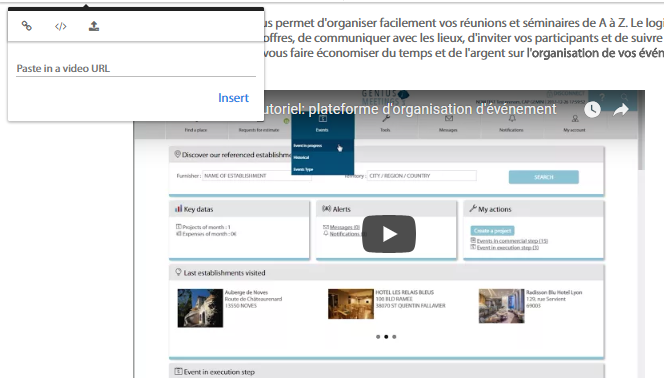Image resolution: width=664 pixels, height=392 pixels.
Task: Select the link (by URL) icon in popup
Action: (27, 26)
